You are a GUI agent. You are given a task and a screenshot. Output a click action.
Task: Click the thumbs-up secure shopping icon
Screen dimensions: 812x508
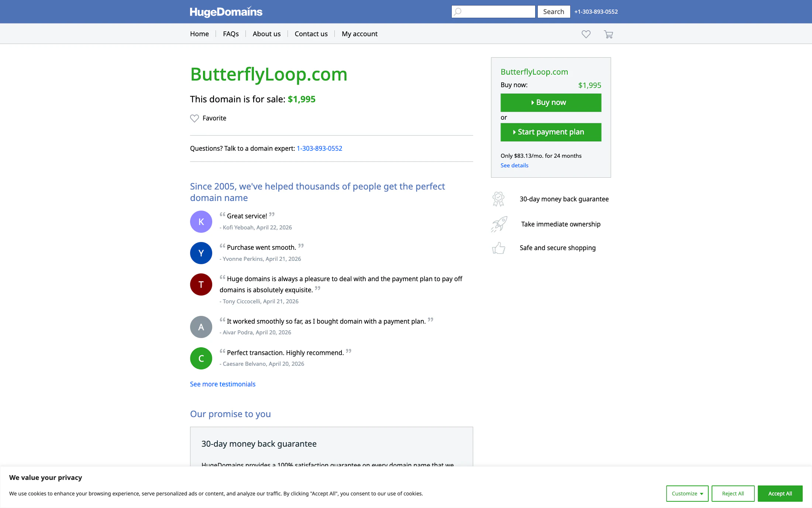point(499,248)
